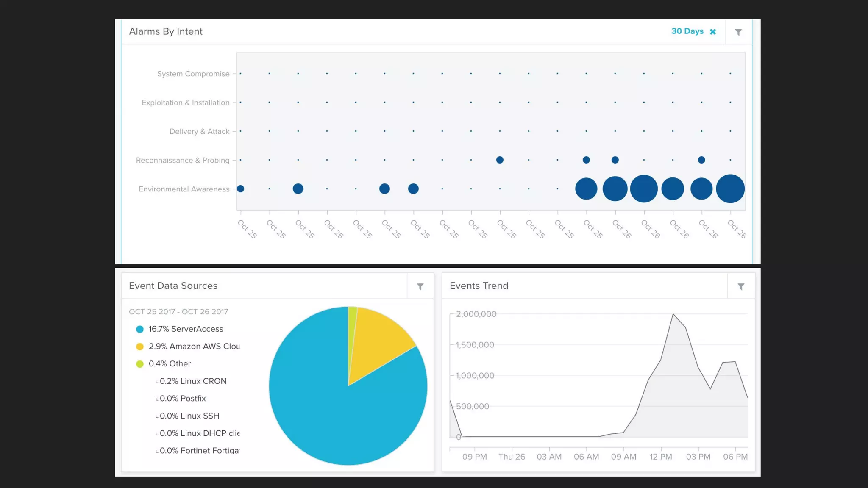Click the 30 Days filter label

687,31
